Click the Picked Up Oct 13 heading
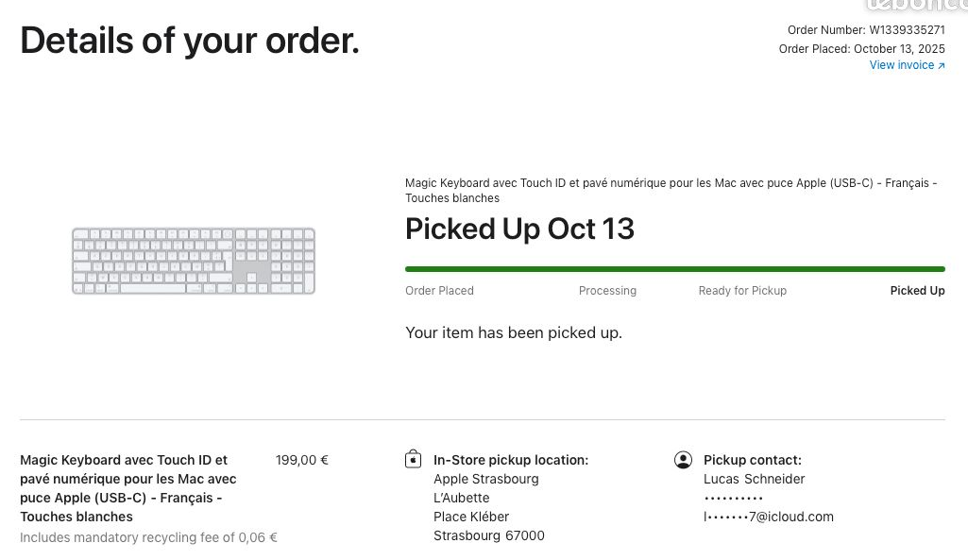Viewport: 968px width, 560px height. (519, 229)
